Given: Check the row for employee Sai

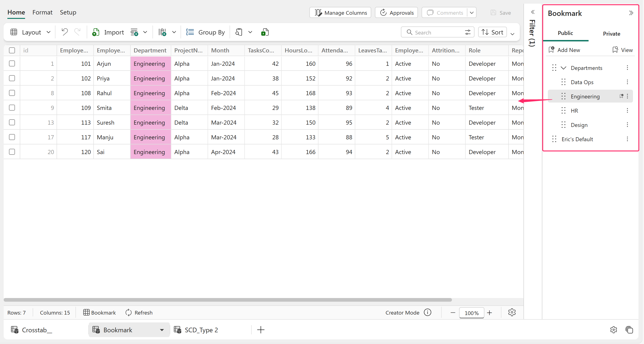Looking at the screenshot, I should pos(12,152).
